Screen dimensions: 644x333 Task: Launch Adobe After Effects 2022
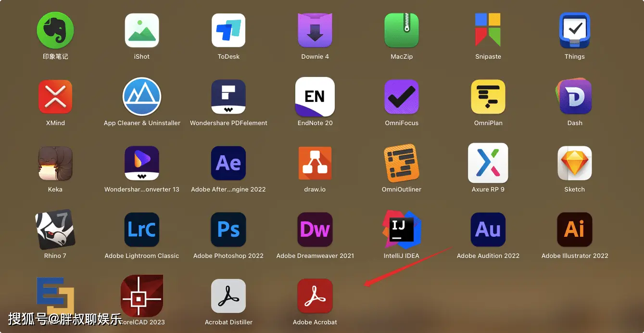point(228,163)
